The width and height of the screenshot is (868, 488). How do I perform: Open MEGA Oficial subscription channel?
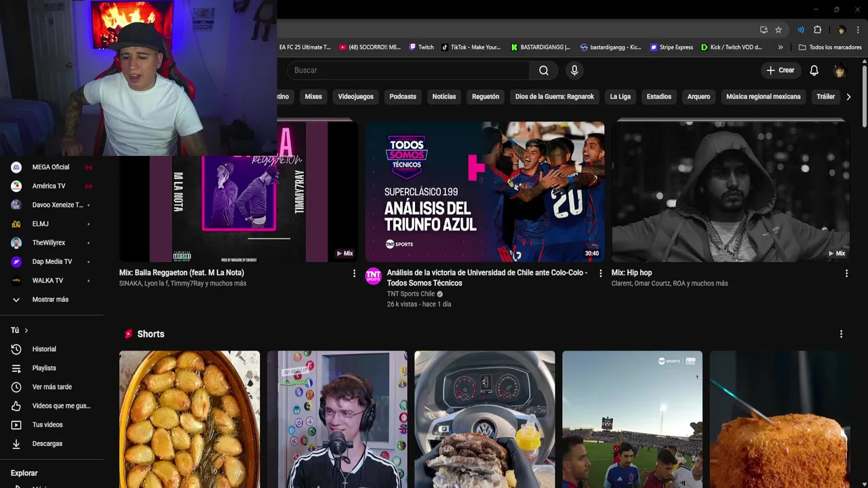coord(52,167)
